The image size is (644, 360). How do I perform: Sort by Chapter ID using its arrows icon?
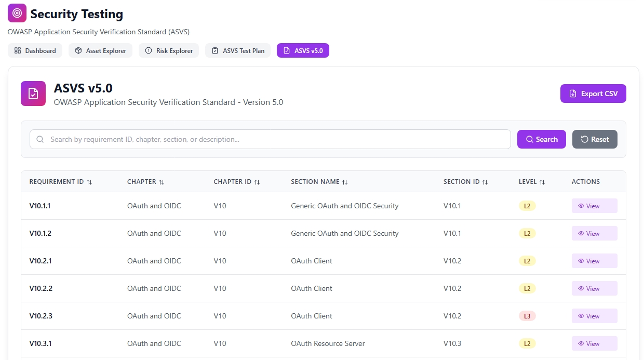[257, 182]
